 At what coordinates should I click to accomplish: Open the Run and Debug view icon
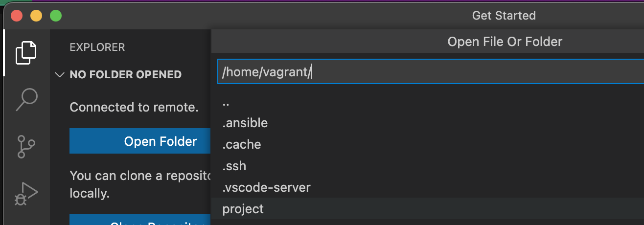(26, 194)
